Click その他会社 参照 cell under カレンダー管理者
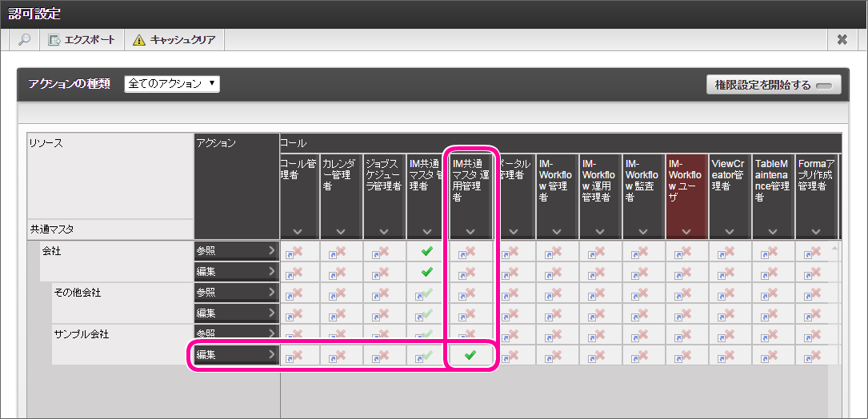This screenshot has width=868, height=419. point(341,293)
